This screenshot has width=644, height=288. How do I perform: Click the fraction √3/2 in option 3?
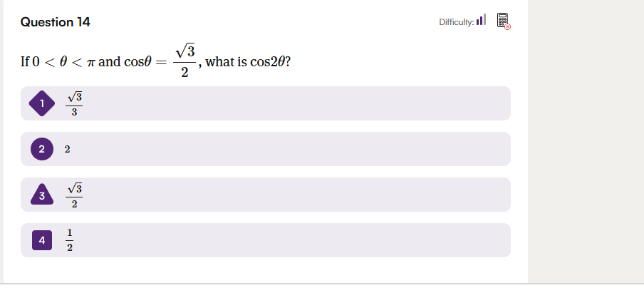(75, 195)
